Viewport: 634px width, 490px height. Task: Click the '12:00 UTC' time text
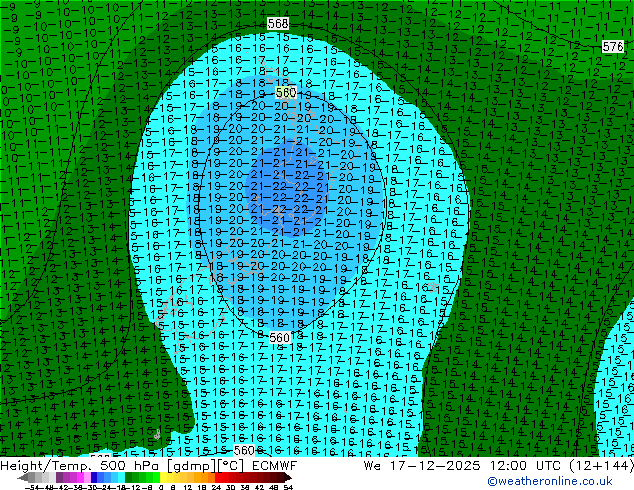coord(526,466)
